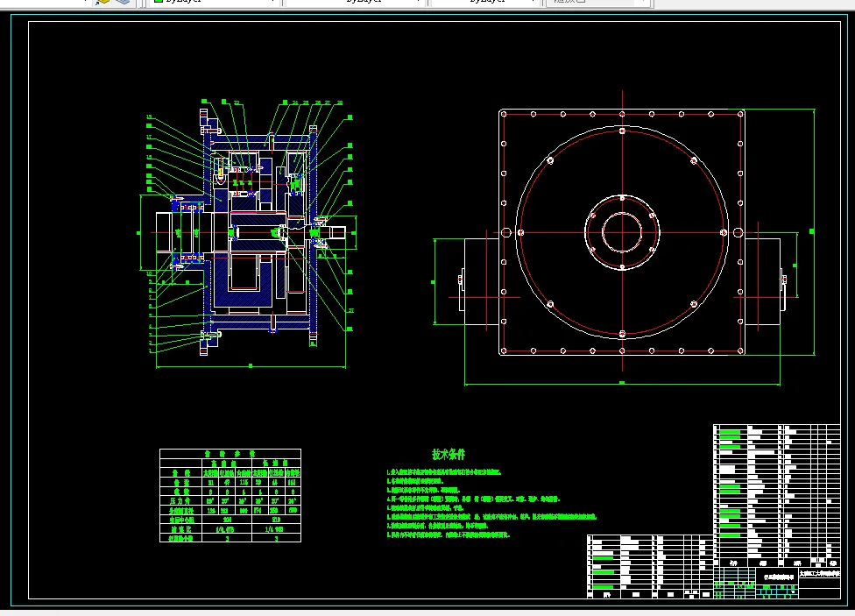Select the 压力角 row label in gear table

180,500
